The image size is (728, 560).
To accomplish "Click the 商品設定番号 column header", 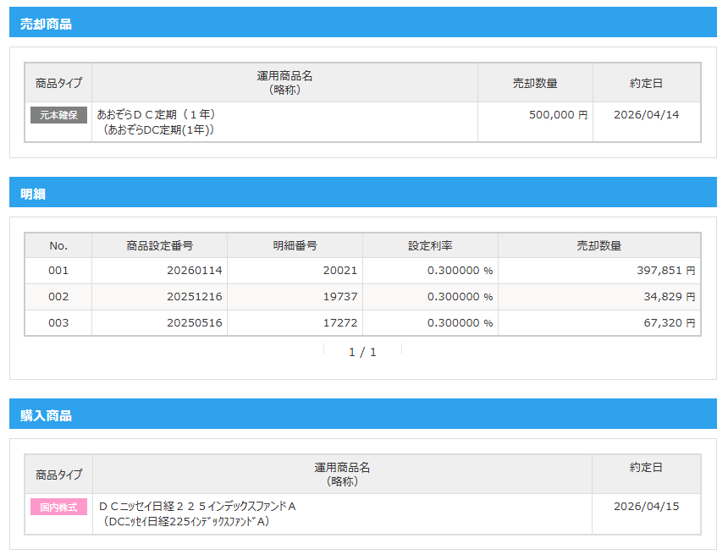I will point(159,245).
